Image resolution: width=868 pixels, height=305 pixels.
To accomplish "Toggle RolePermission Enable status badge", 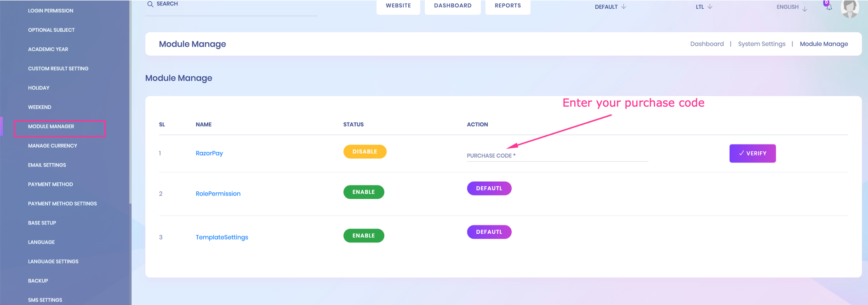I will point(364,192).
